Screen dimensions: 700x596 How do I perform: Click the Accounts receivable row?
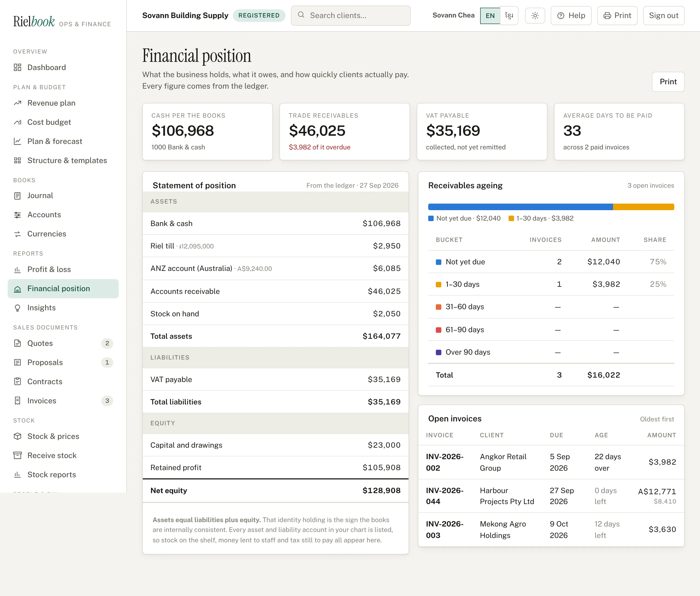[x=276, y=291]
